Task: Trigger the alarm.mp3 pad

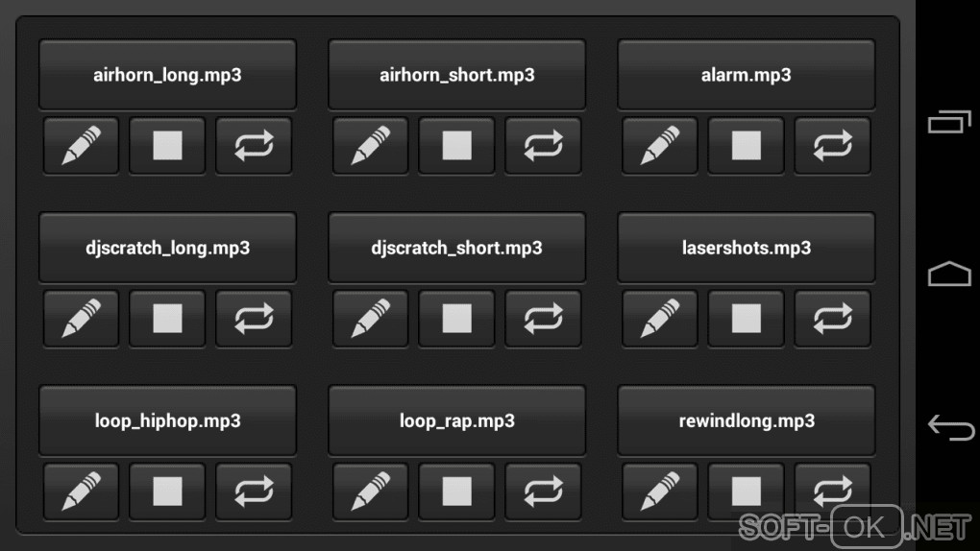Action: coord(747,75)
